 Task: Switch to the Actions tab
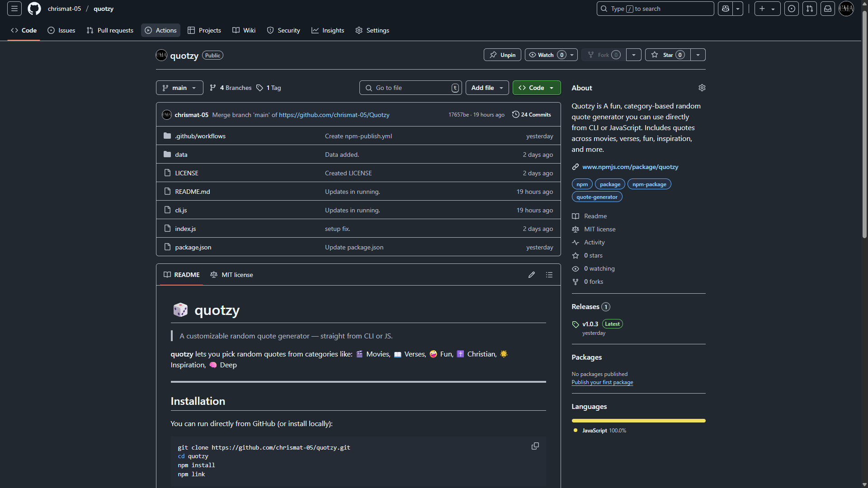(x=160, y=30)
